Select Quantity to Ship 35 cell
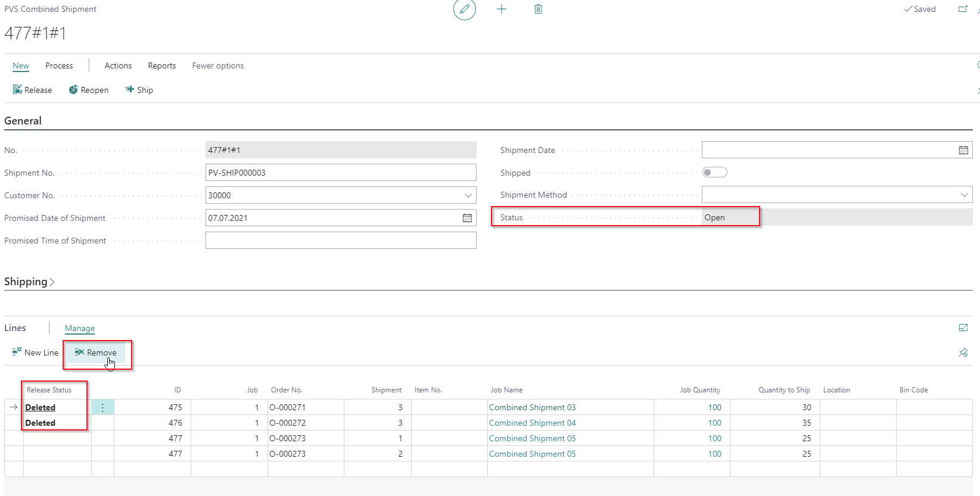This screenshot has width=980, height=496. (774, 423)
